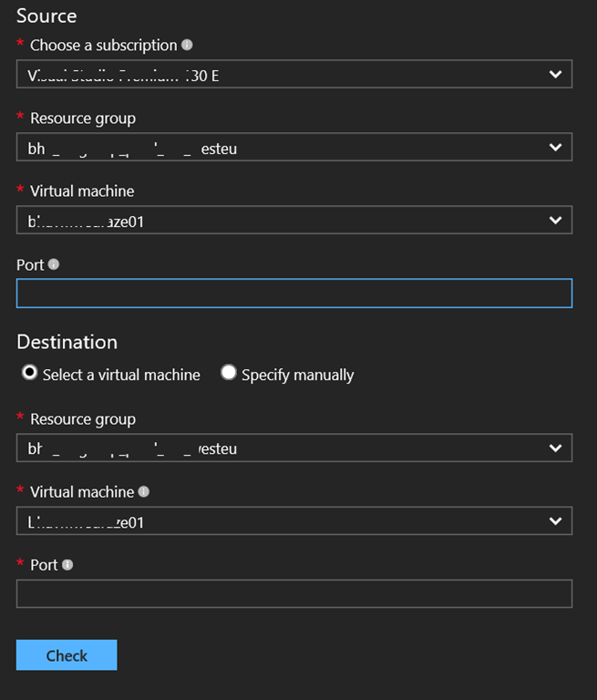Open the Choose a subscription dropdown

[293, 75]
